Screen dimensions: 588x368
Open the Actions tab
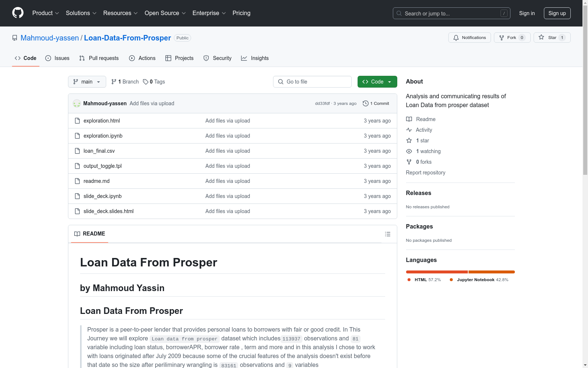pos(142,58)
